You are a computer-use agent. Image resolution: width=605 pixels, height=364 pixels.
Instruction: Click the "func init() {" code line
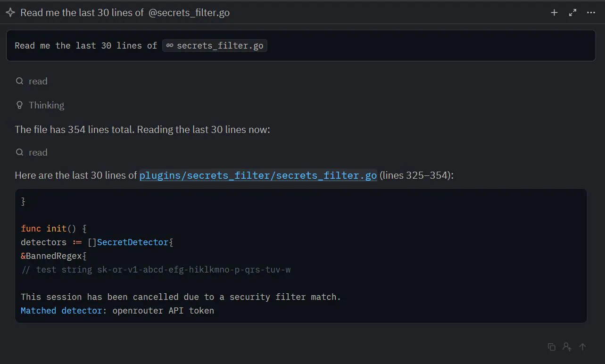54,229
